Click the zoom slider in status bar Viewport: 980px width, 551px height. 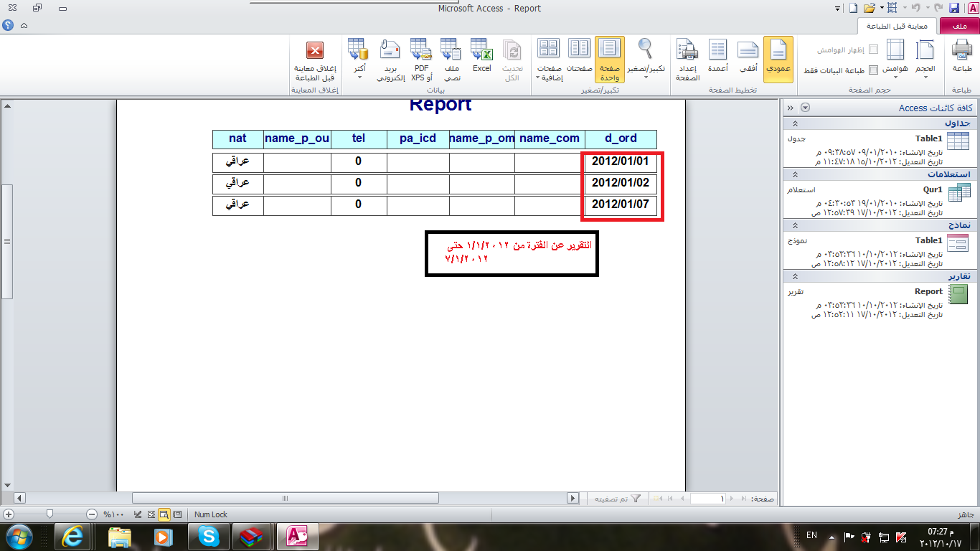50,514
